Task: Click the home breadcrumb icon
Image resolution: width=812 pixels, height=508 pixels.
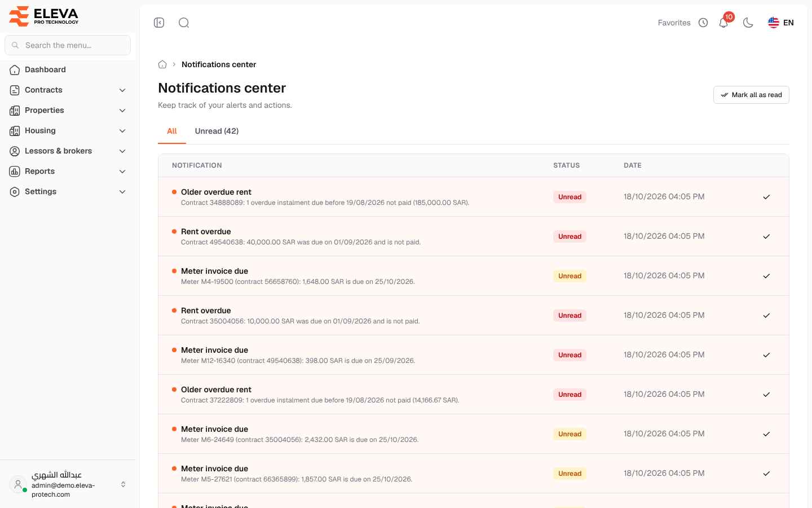Action: [x=162, y=64]
